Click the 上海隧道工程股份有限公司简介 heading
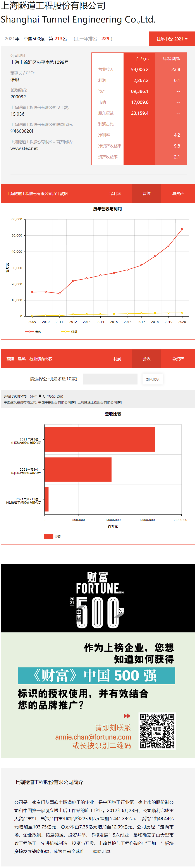The height and width of the screenshot is (868, 196). point(49,782)
